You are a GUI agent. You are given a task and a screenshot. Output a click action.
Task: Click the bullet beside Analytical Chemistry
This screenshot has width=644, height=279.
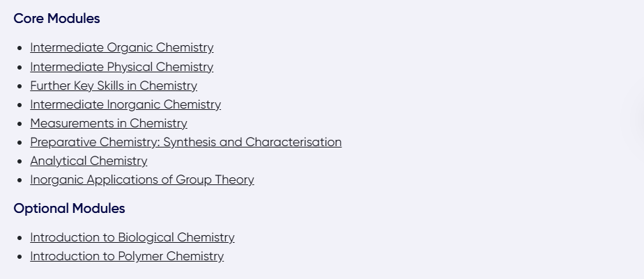pyautogui.click(x=20, y=161)
